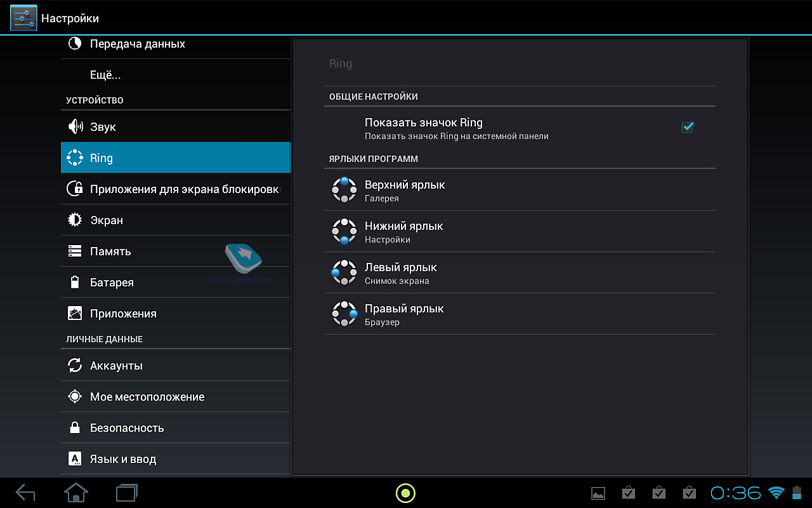Open the Ещё... settings entry
Viewport: 812px width, 508px height.
coord(176,75)
